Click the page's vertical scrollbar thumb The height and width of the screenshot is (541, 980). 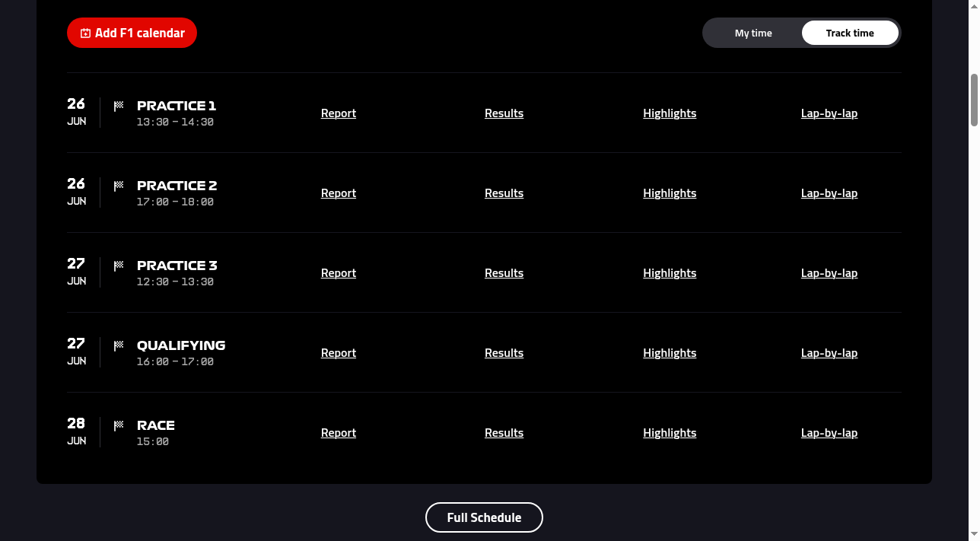click(974, 100)
